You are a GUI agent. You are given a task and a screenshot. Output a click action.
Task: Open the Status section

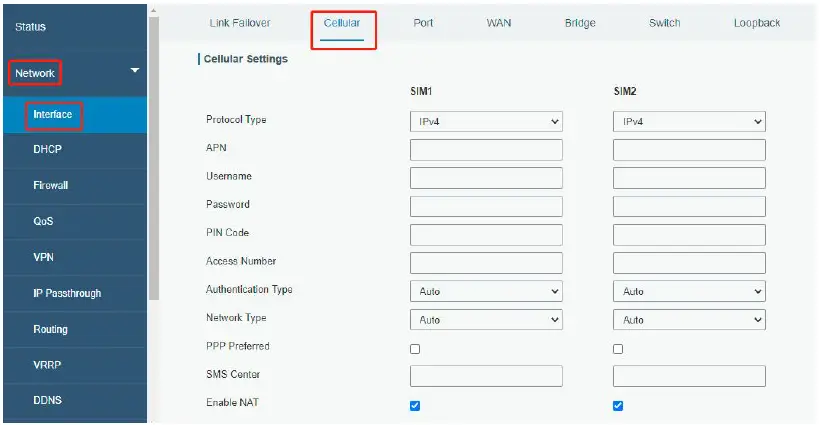pyautogui.click(x=31, y=26)
